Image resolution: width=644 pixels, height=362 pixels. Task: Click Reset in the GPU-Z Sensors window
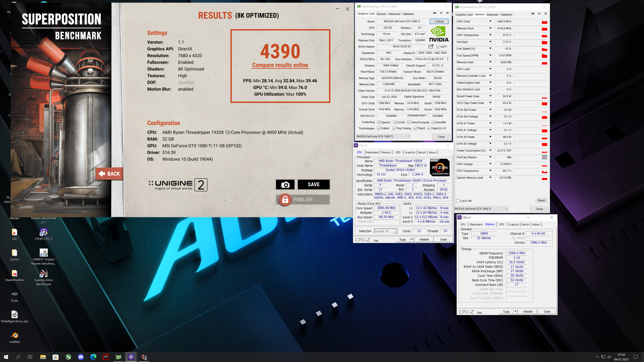tap(541, 201)
